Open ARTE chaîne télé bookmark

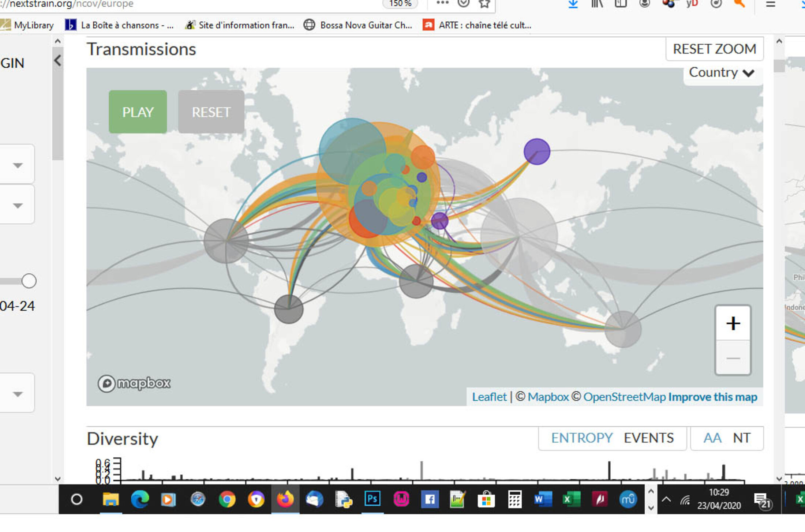tap(477, 25)
